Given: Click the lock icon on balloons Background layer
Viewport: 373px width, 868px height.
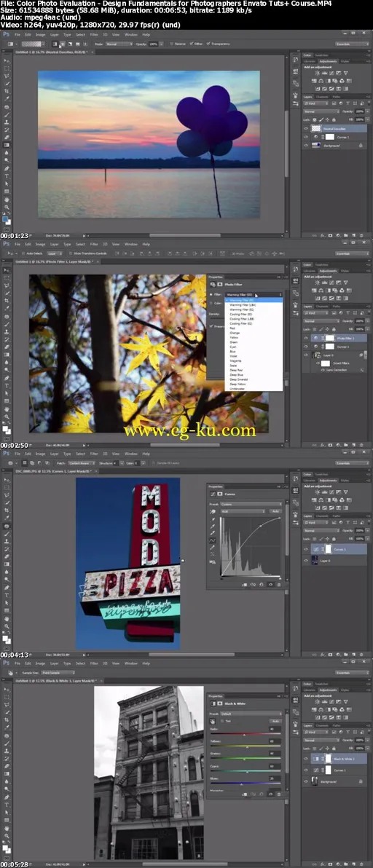Looking at the screenshot, I should pyautogui.click(x=361, y=146).
